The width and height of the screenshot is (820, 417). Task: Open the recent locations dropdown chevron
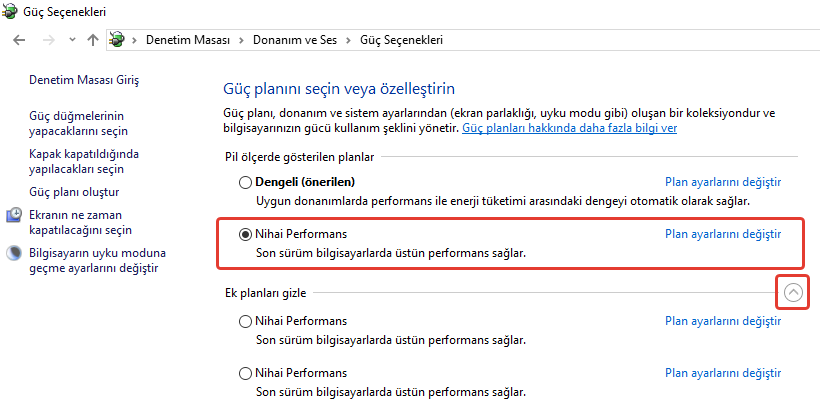point(70,40)
